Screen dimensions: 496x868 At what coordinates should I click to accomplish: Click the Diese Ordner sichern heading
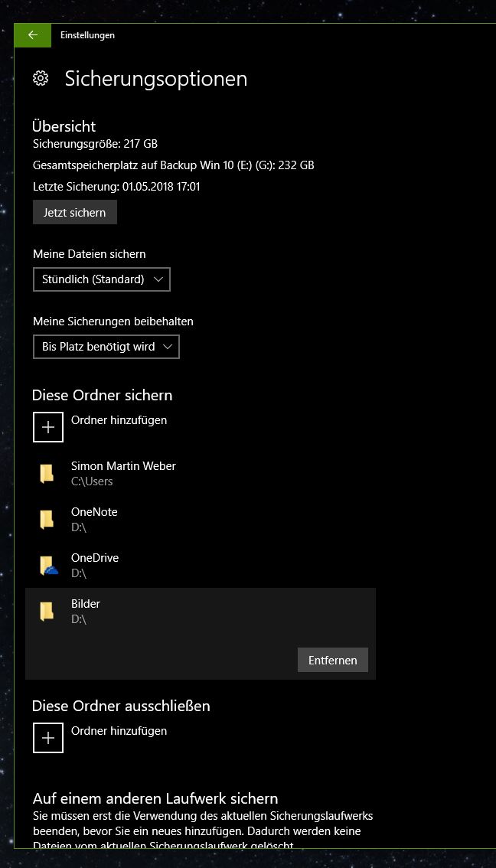tap(103, 395)
